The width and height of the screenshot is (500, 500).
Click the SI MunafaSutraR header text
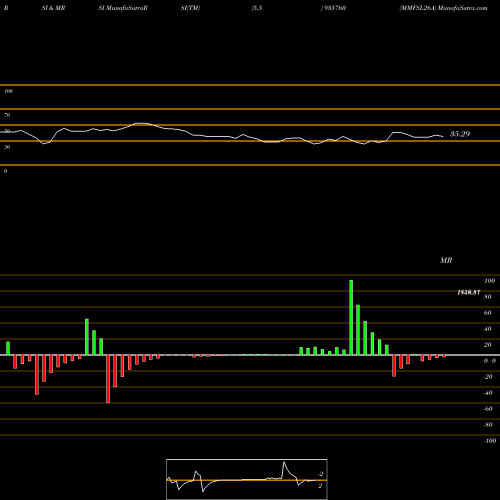click(123, 8)
